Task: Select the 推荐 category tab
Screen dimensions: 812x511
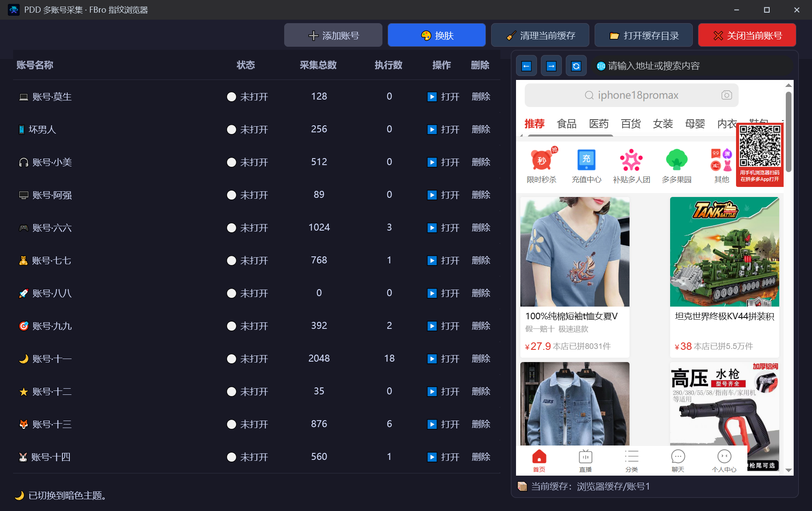Action: pos(534,124)
